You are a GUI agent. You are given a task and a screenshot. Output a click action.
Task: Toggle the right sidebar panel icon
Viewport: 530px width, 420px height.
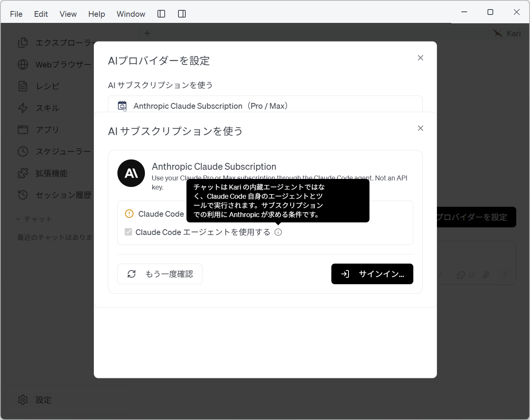click(182, 14)
